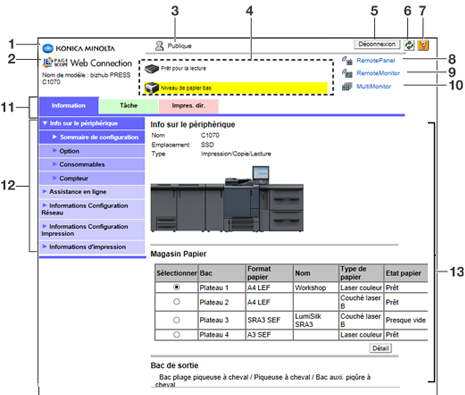The image size is (465, 395).
Task: Select the Plateau 2 radio button
Action: [x=176, y=302]
